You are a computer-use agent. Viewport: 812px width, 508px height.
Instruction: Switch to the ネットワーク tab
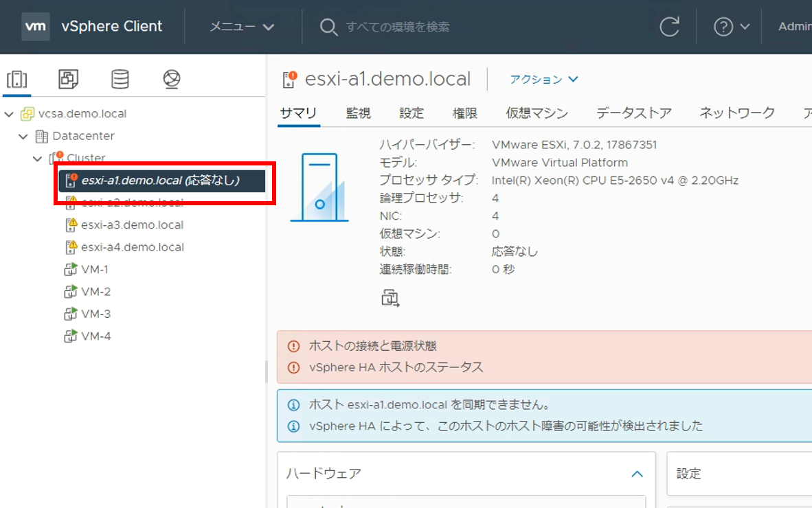pyautogui.click(x=737, y=113)
